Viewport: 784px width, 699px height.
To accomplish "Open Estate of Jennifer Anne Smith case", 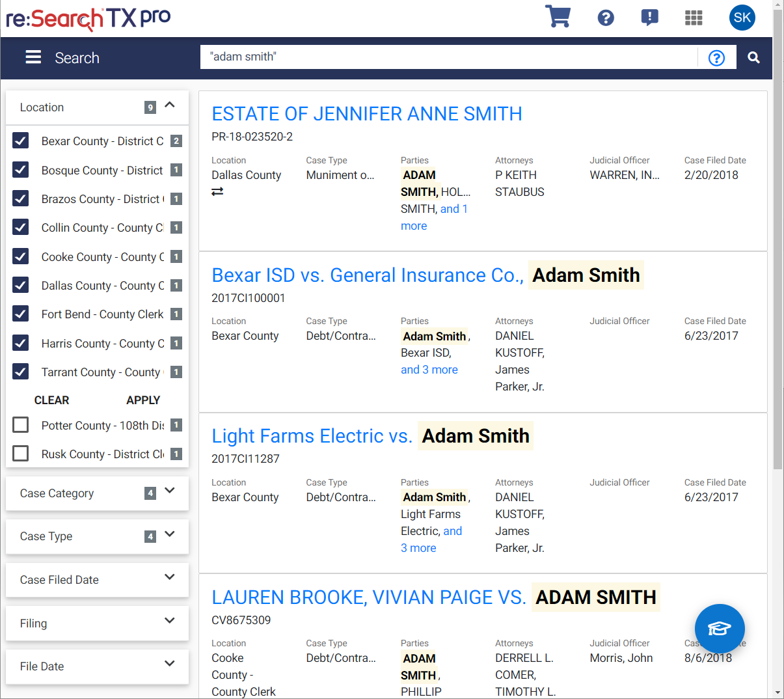I will pyautogui.click(x=367, y=114).
